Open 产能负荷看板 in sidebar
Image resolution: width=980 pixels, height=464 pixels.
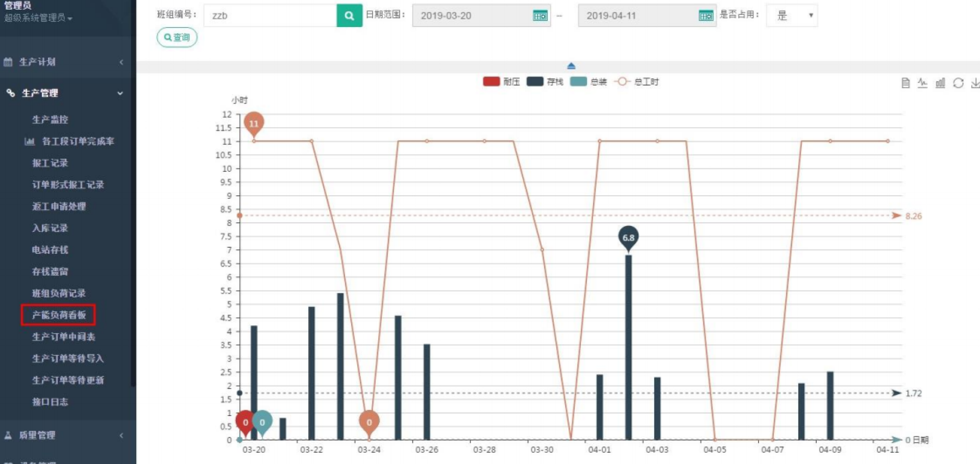(x=59, y=315)
